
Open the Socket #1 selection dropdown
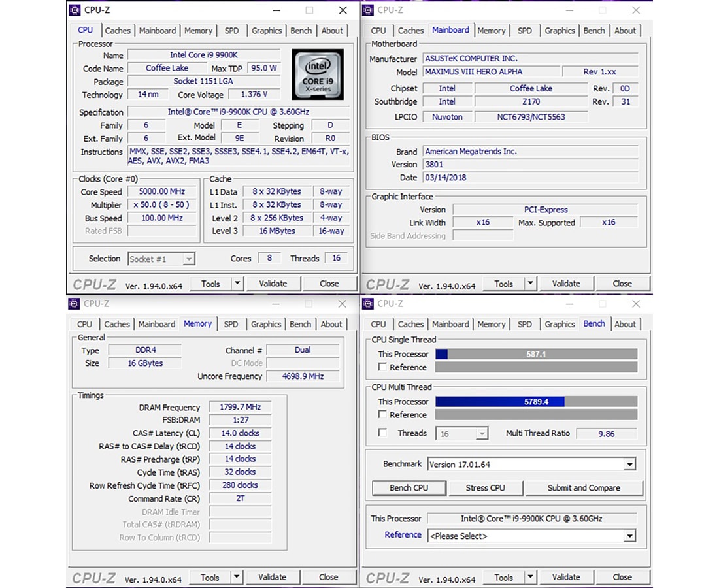pyautogui.click(x=188, y=259)
